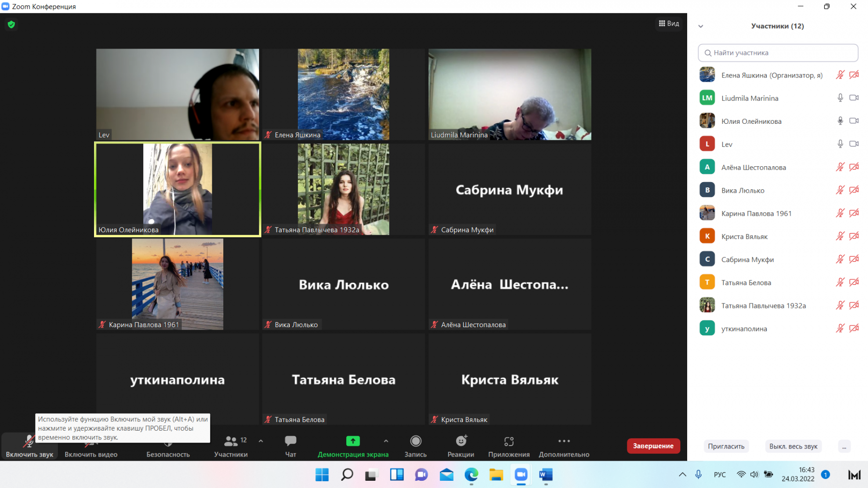Click muted mic icon for Сабрина Мукфи

pyautogui.click(x=840, y=259)
